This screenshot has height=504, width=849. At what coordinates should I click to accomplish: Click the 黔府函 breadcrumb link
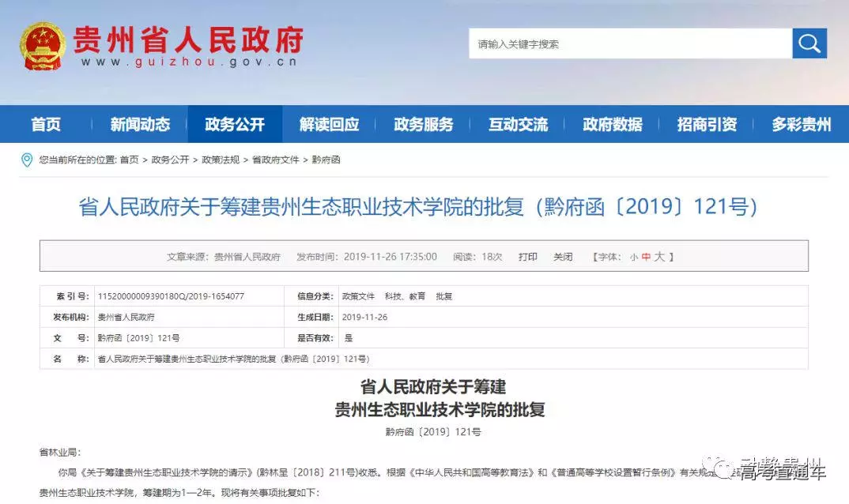click(x=326, y=160)
